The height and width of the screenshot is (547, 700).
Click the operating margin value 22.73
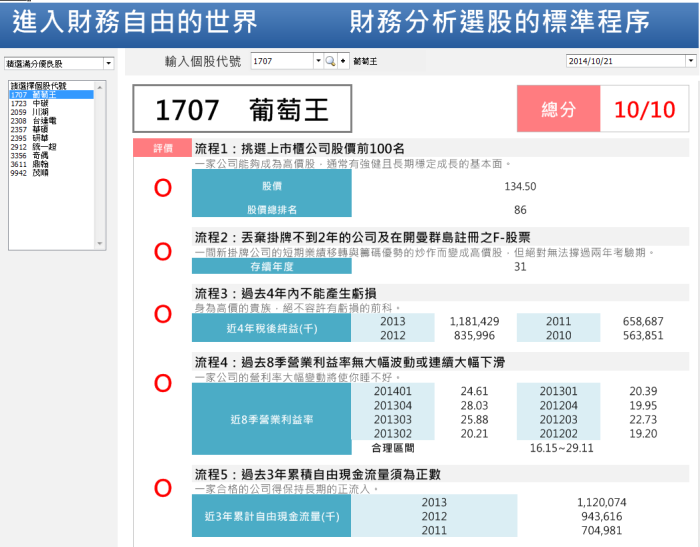tap(643, 420)
